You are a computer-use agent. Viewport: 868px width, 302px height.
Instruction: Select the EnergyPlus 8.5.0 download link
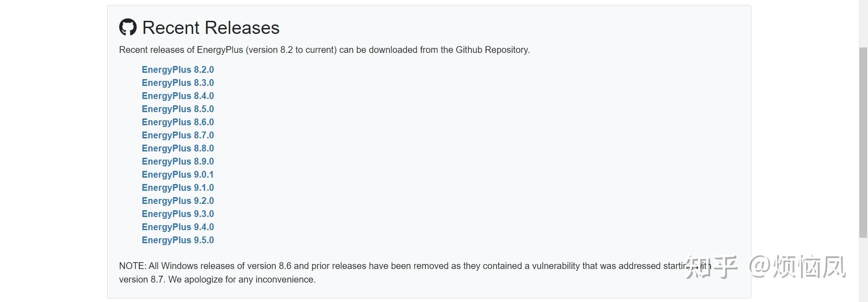click(x=178, y=109)
